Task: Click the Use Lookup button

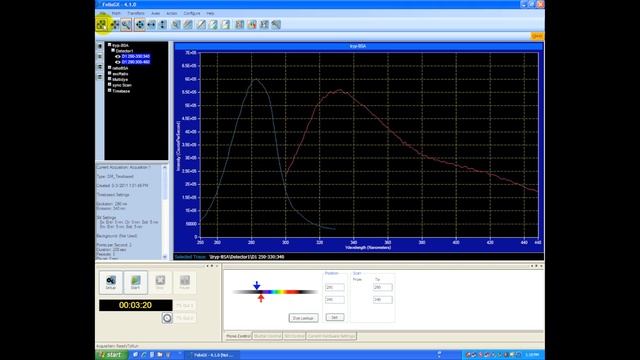Action: pos(303,318)
